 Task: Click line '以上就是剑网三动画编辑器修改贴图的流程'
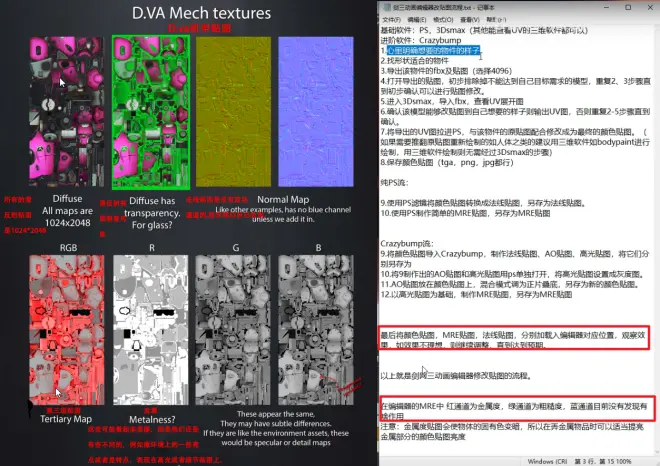456,375
